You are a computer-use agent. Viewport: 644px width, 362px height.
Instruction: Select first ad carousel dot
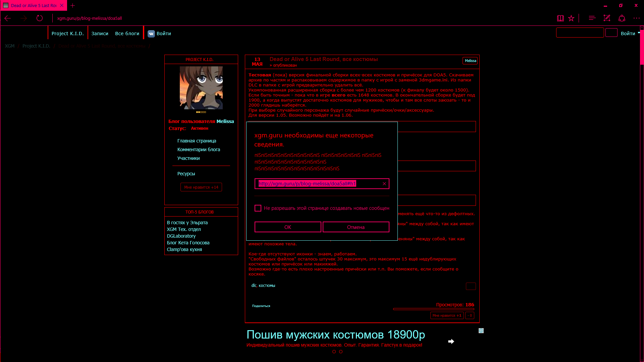tap(334, 352)
